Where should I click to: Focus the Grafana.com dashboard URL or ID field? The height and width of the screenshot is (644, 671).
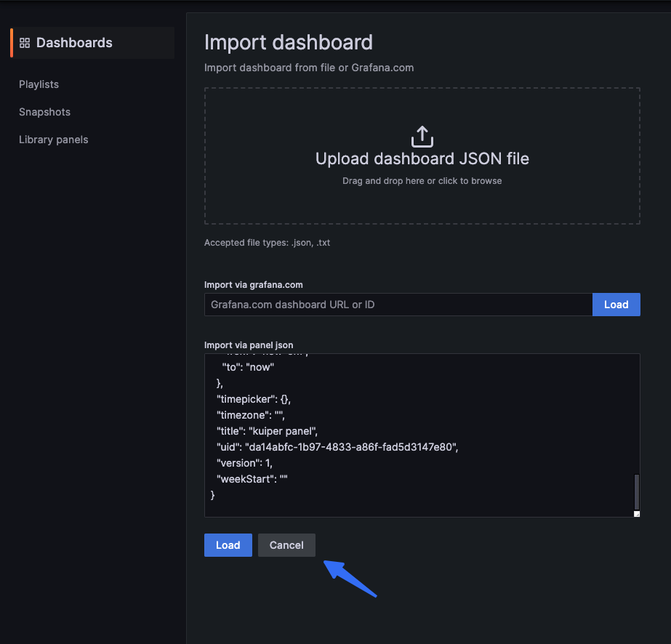click(398, 305)
